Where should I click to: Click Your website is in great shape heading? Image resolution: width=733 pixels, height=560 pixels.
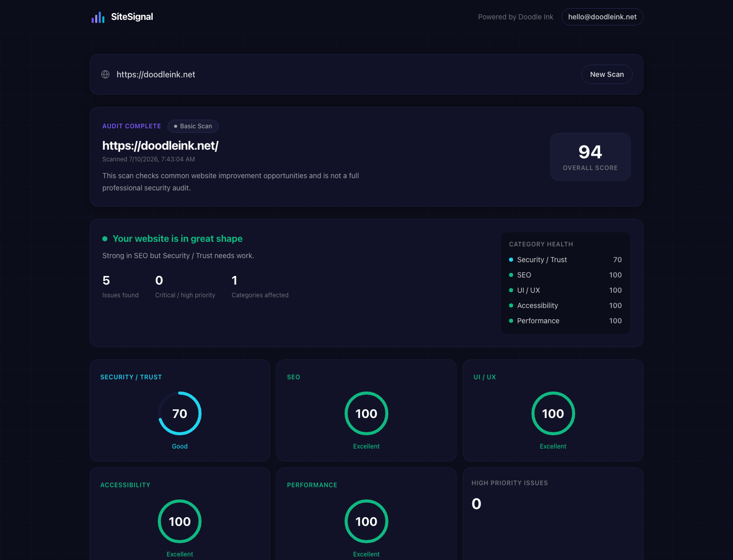click(x=178, y=239)
